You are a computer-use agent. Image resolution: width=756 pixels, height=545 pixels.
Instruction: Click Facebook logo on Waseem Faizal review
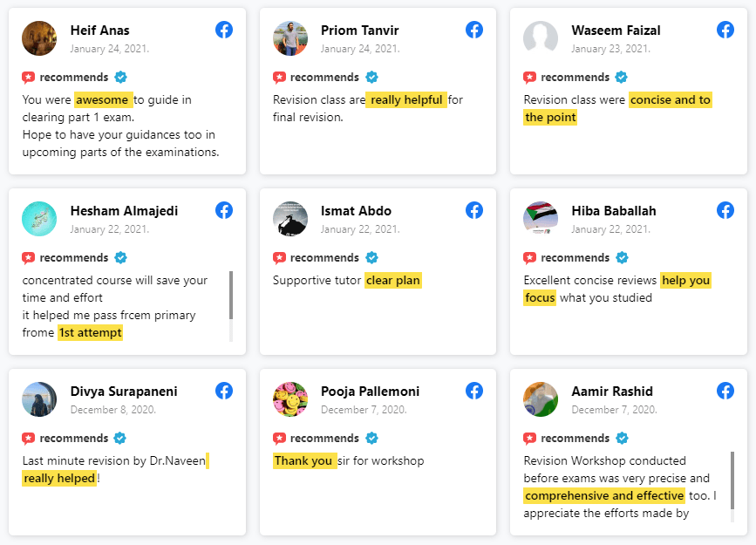[x=725, y=30]
